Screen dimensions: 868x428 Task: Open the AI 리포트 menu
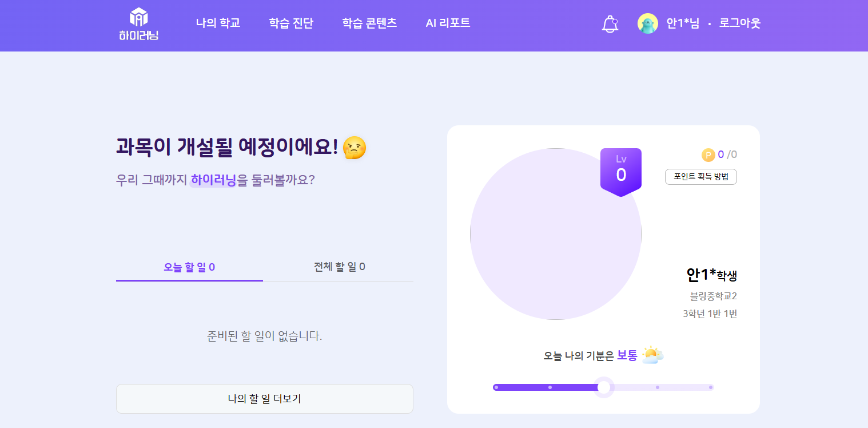[x=448, y=23]
